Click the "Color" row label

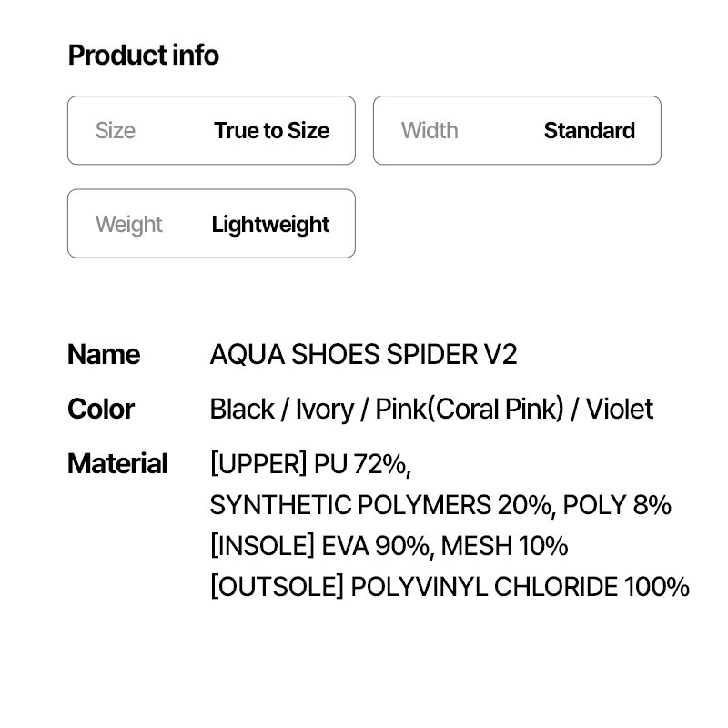[101, 409]
